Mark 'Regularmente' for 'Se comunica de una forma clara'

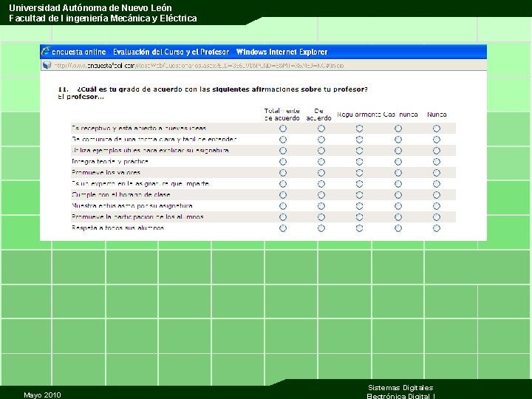(360, 140)
